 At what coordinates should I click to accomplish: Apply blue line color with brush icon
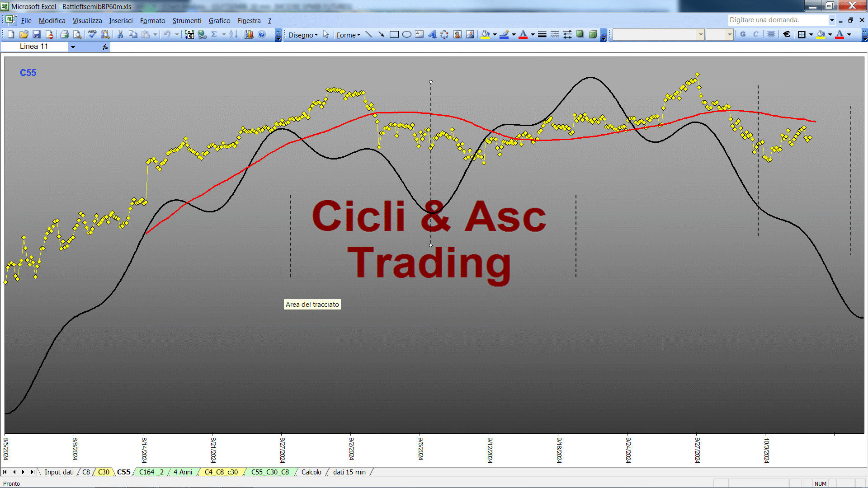504,35
